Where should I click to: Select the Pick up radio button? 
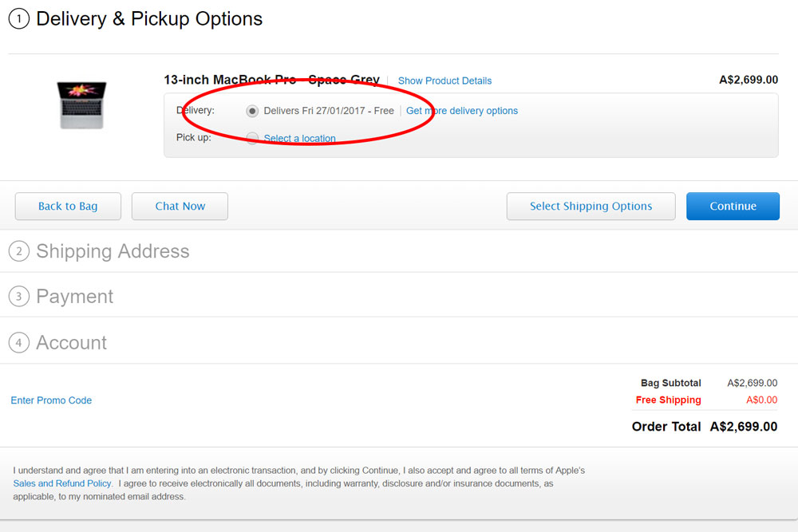tap(252, 138)
